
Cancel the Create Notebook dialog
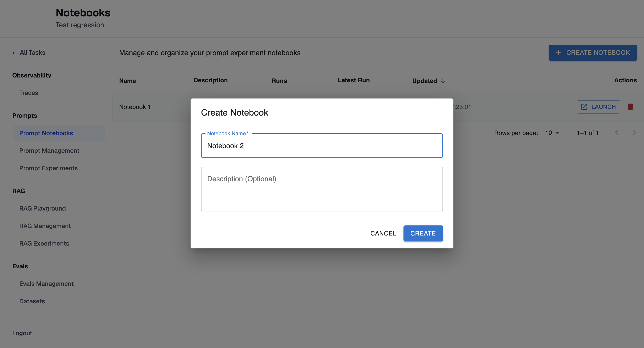coord(383,233)
